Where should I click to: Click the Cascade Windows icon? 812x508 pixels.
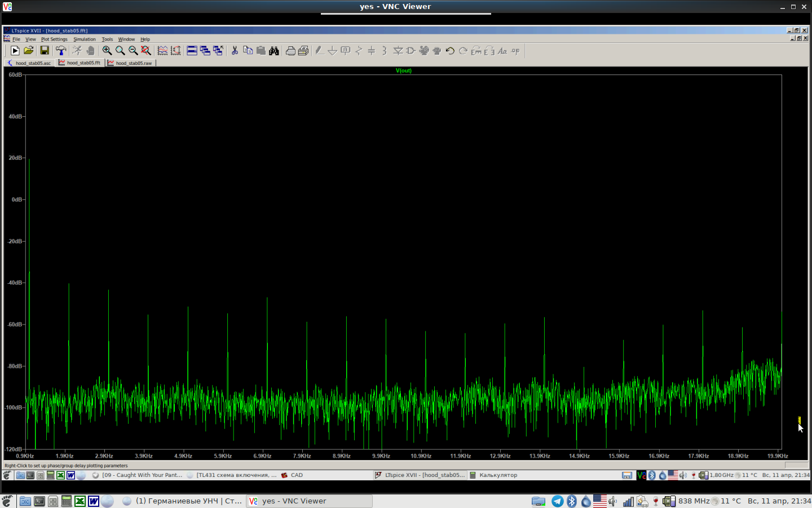point(205,51)
